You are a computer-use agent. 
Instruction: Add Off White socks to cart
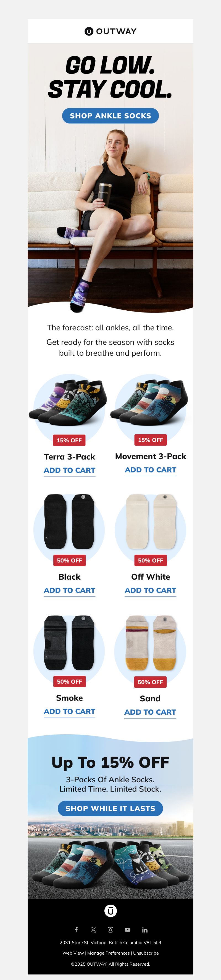(x=151, y=590)
